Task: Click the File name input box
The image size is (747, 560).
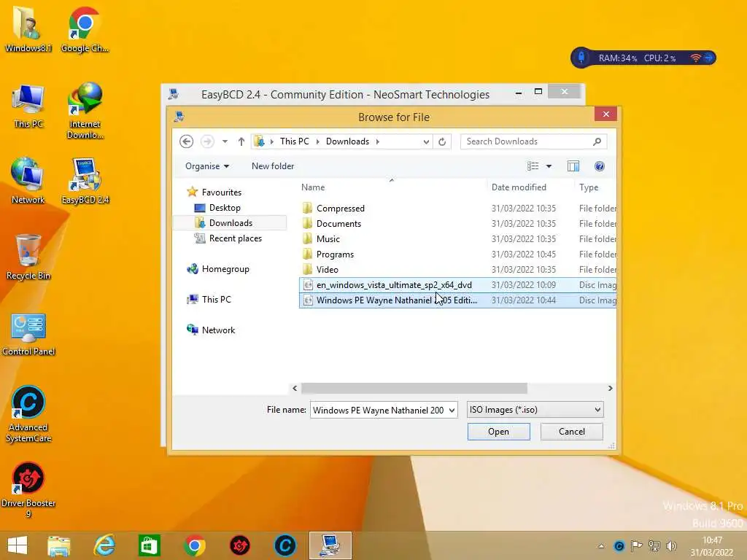Action: point(379,410)
